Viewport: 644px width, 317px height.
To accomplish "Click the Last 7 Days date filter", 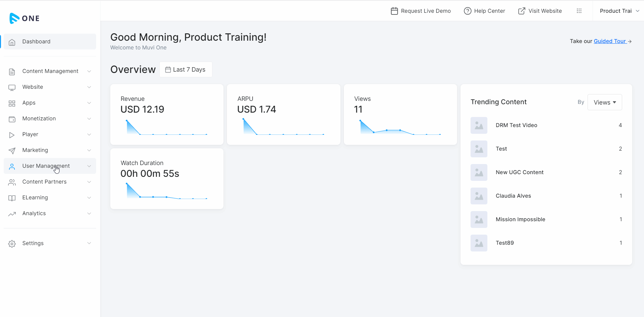I will (x=186, y=70).
